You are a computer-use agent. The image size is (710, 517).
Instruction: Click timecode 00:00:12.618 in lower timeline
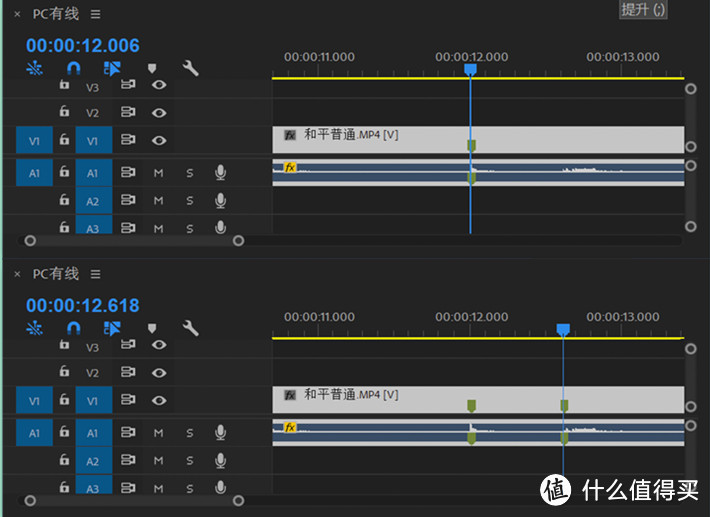tap(83, 305)
